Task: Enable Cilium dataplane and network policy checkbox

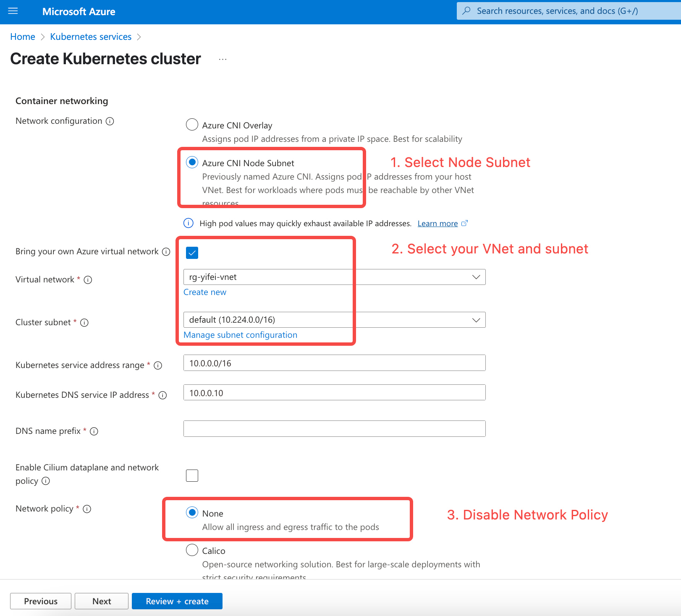Action: pyautogui.click(x=192, y=475)
